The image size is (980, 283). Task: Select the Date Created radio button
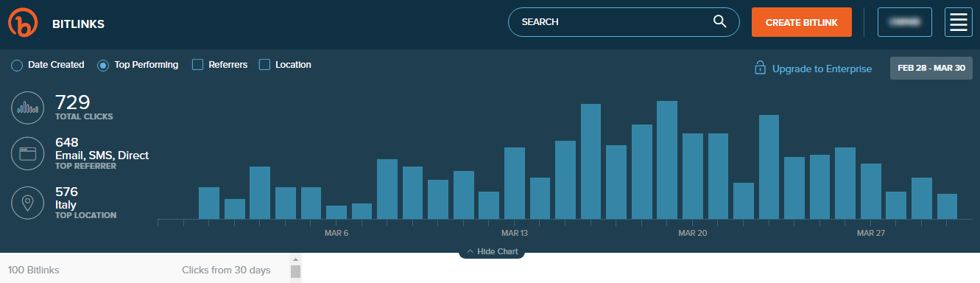point(17,66)
